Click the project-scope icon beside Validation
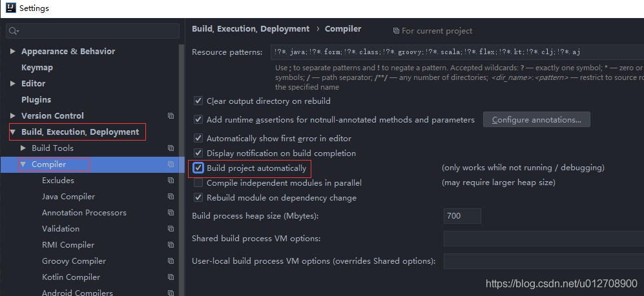The image size is (644, 296). (x=171, y=229)
